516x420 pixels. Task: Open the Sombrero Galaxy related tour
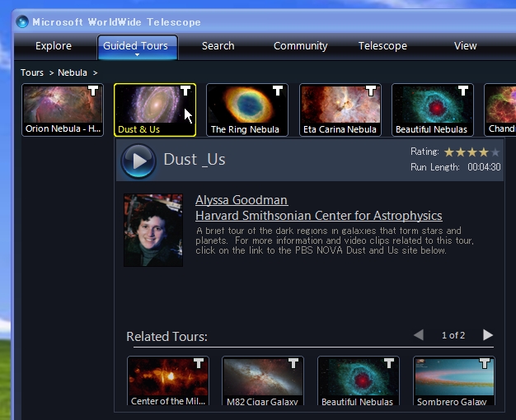point(454,380)
